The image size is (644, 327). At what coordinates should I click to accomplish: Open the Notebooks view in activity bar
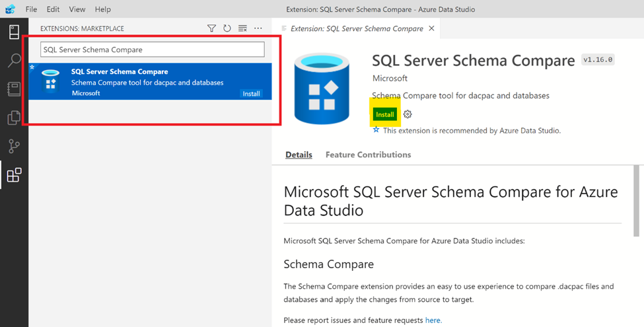click(14, 89)
